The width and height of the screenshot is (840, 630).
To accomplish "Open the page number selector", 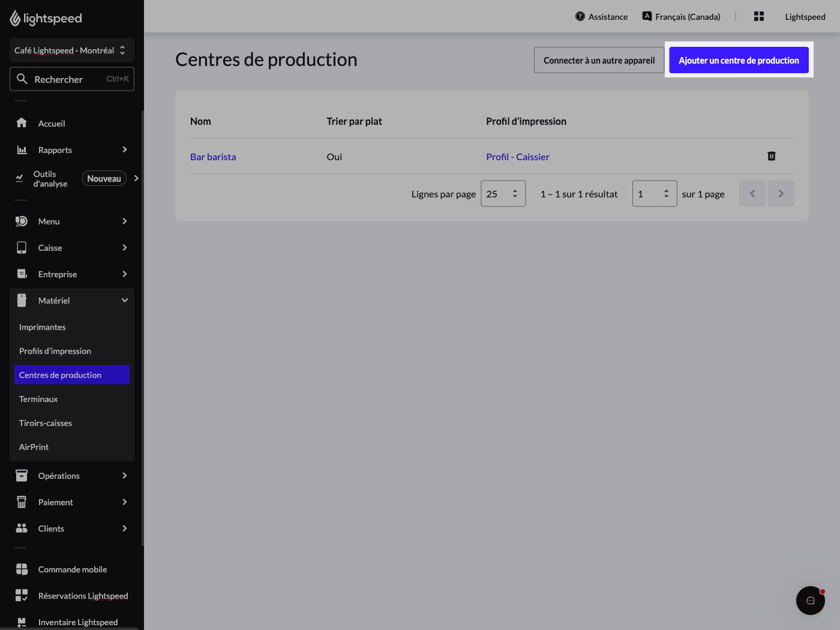I will pyautogui.click(x=655, y=194).
